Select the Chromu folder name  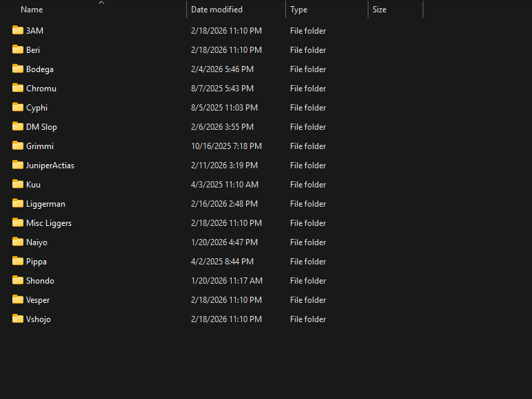coord(41,89)
